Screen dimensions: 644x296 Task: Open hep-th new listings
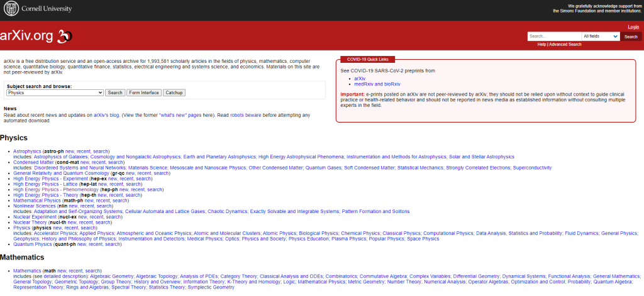click(103, 195)
